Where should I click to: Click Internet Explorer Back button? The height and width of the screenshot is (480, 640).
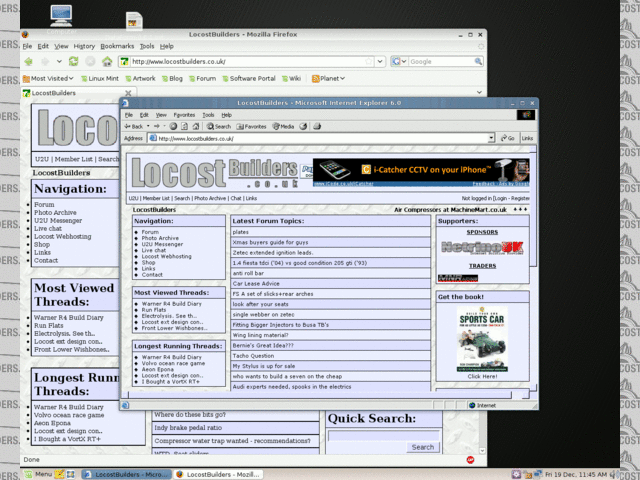click(134, 127)
